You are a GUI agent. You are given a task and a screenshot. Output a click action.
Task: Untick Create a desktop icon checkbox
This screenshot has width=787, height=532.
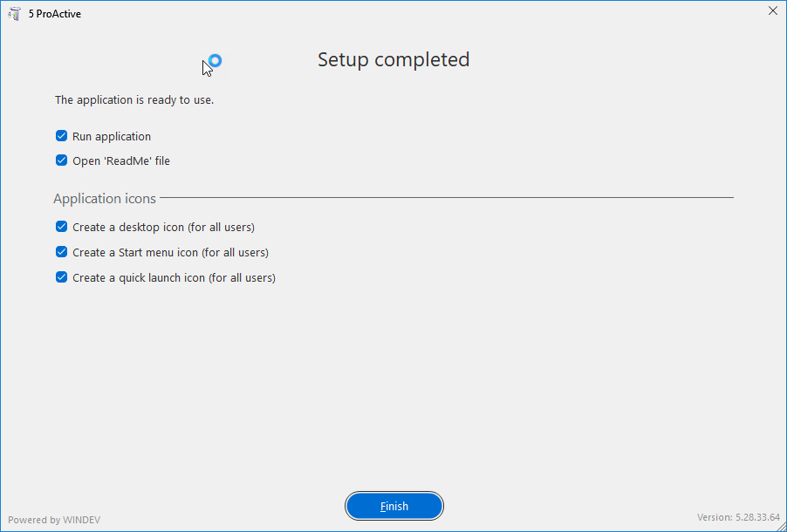[61, 227]
